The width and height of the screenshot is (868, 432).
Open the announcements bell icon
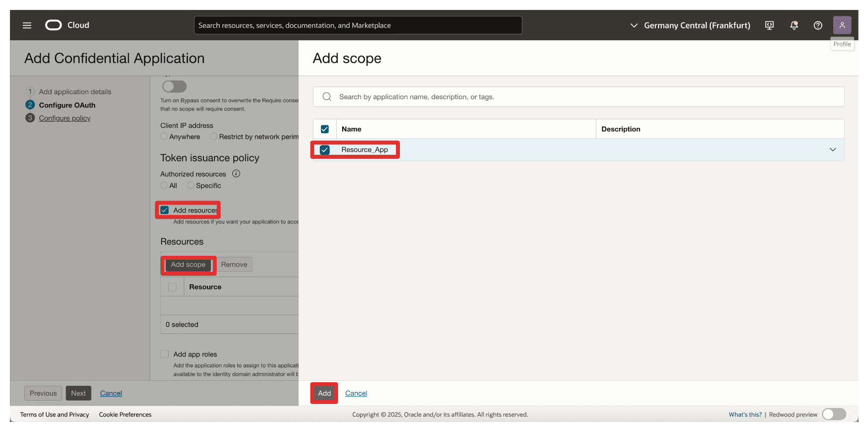[x=794, y=25]
